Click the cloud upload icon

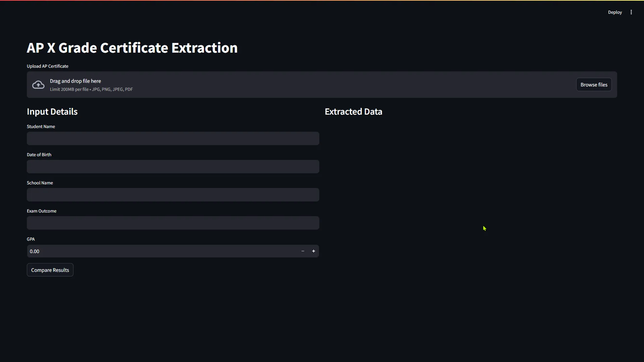(38, 84)
